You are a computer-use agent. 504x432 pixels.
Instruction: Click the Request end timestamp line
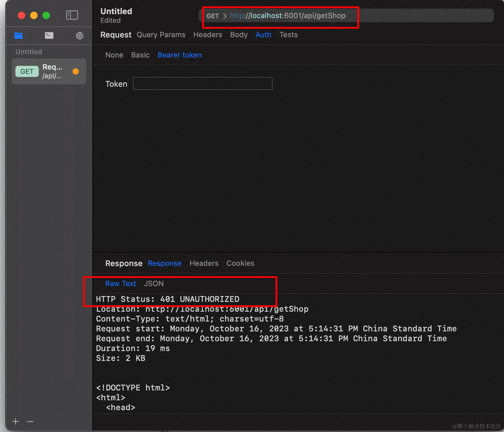(271, 338)
